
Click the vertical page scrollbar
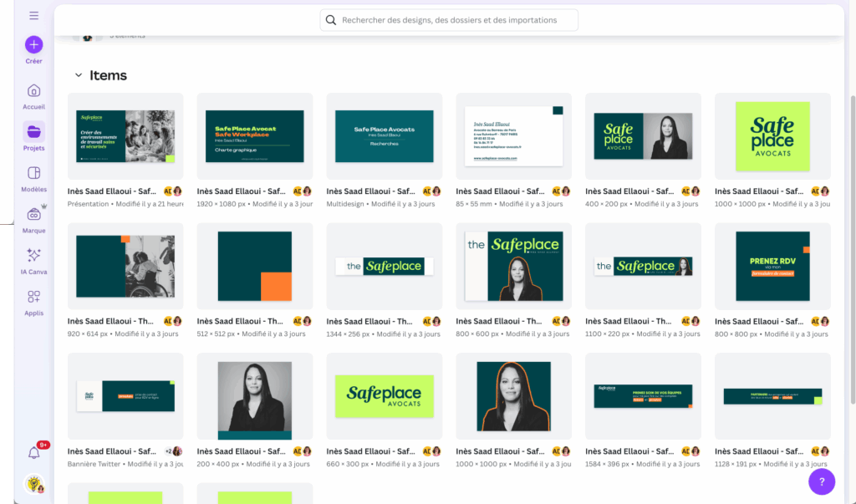(x=853, y=250)
